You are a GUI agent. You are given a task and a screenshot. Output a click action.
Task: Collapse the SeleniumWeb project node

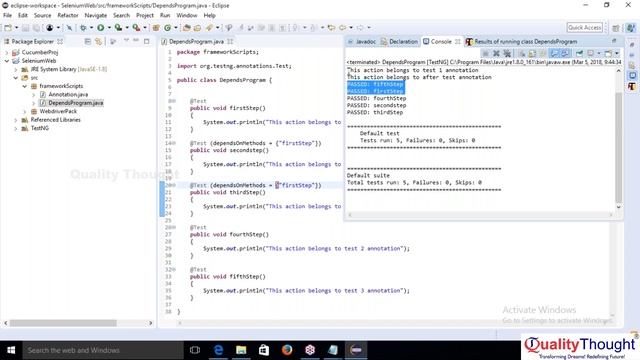7,61
